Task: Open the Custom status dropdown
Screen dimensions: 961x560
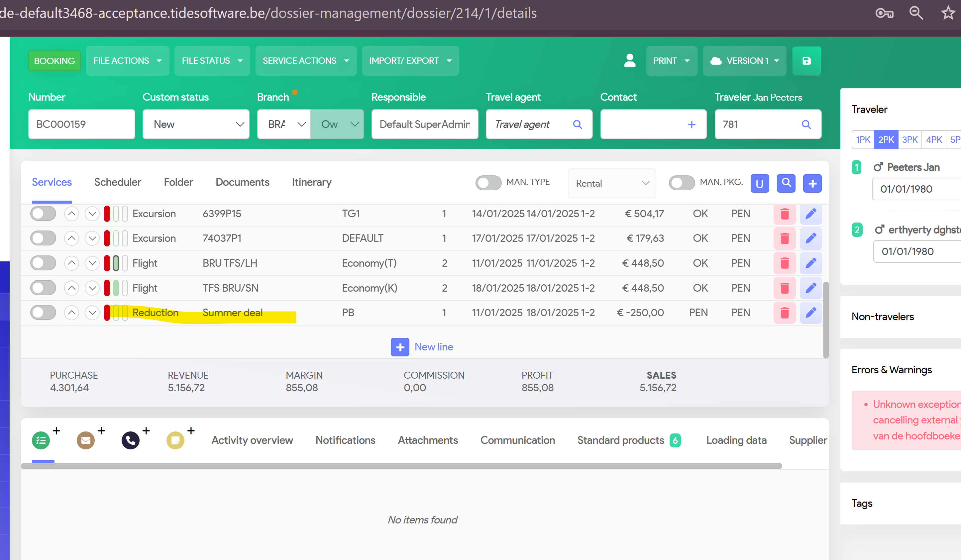Action: 196,124
